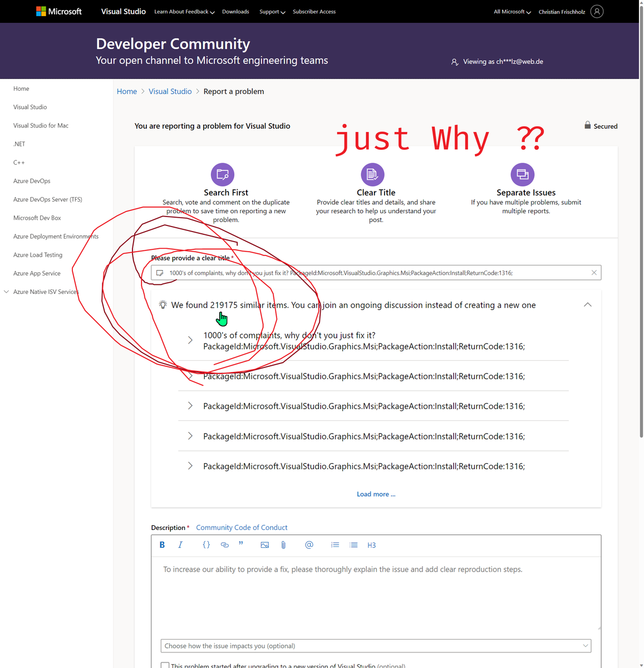Viewport: 644px width, 668px height.
Task: Select .NET in the left sidebar
Action: (x=19, y=144)
